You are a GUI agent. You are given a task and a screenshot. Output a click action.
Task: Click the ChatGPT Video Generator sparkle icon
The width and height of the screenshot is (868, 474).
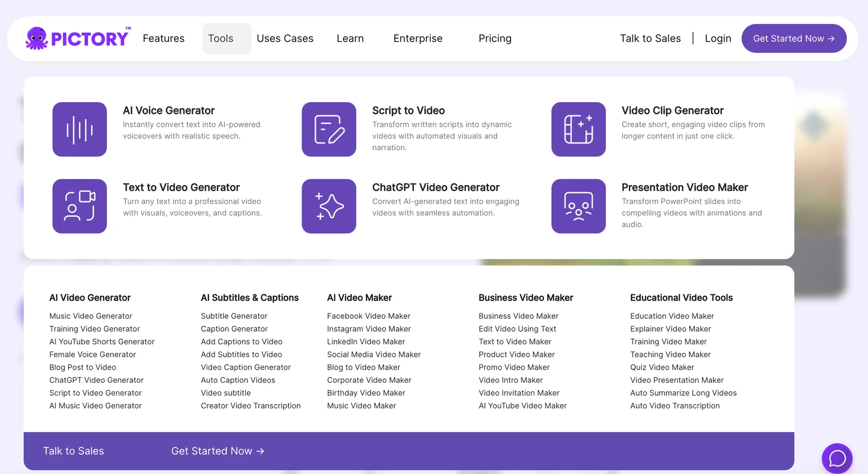[x=329, y=206]
